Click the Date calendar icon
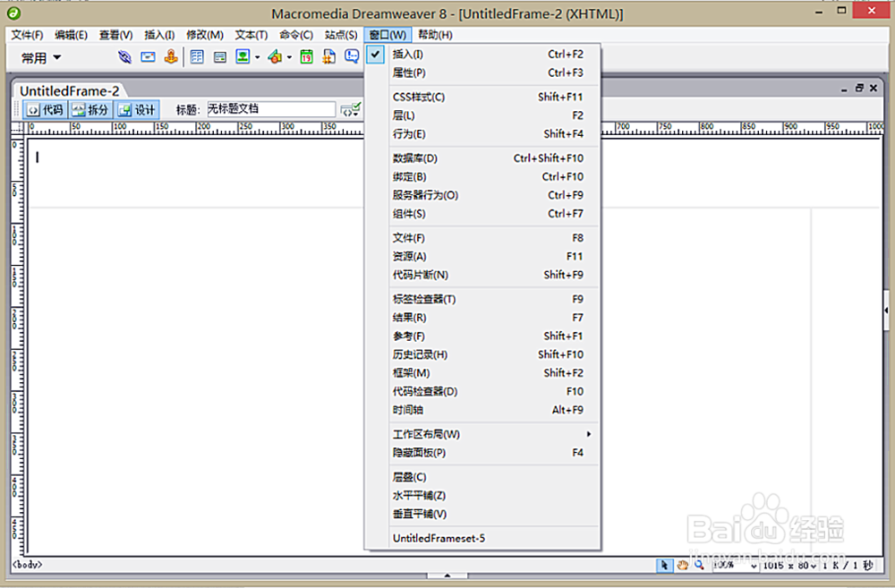 click(x=306, y=57)
